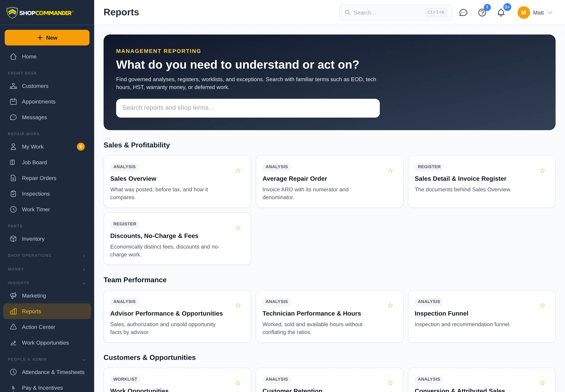565x392 pixels.
Task: Click the Marketing megaphone icon
Action: (13, 296)
